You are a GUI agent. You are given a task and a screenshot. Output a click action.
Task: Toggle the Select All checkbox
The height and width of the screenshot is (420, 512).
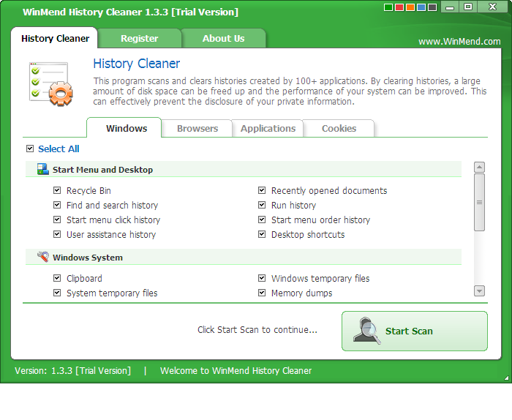pos(30,149)
